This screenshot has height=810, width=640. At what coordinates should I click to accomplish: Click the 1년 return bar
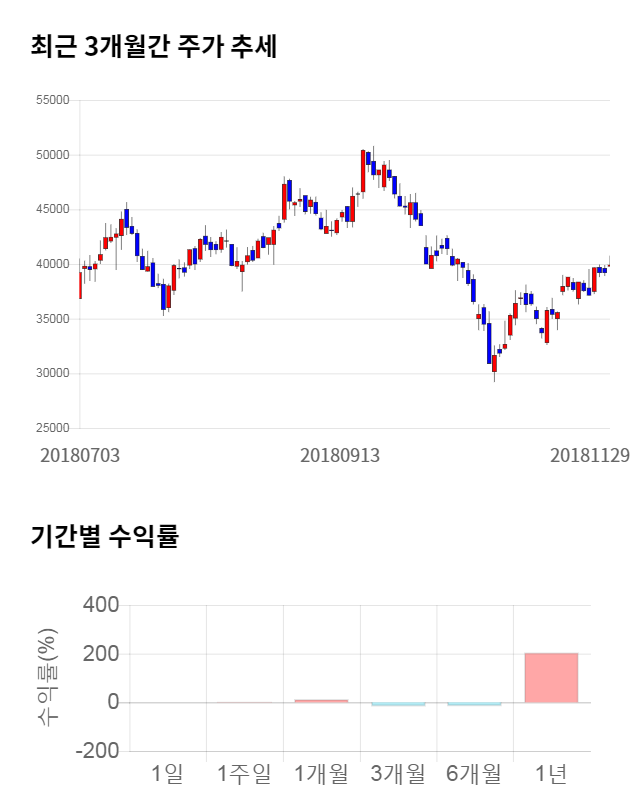[x=551, y=677]
